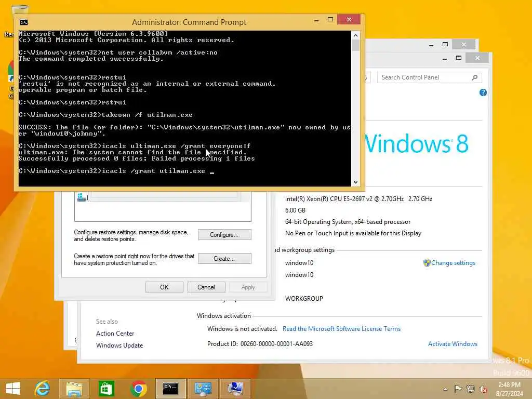The image size is (532, 399).
Task: Click Cancel in System Properties dialog
Action: coord(206,287)
